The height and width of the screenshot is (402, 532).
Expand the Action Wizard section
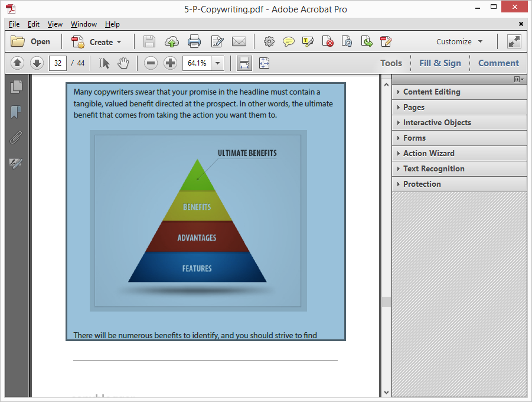(x=459, y=153)
